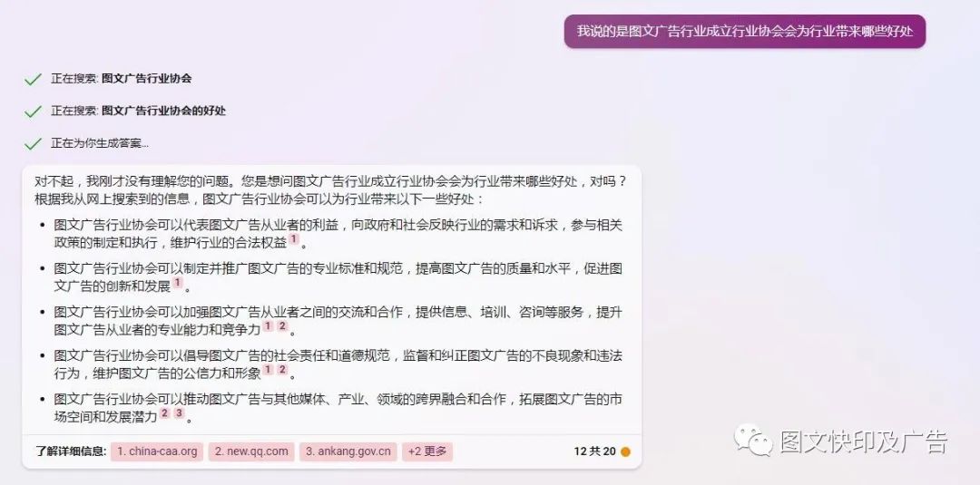Click the checkmark next to 图文广告行业协会的好处 search
The height and width of the screenshot is (485, 980).
click(33, 112)
